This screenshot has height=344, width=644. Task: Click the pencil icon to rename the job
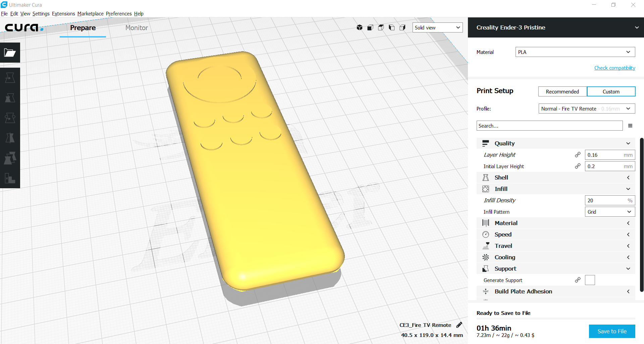tap(459, 325)
